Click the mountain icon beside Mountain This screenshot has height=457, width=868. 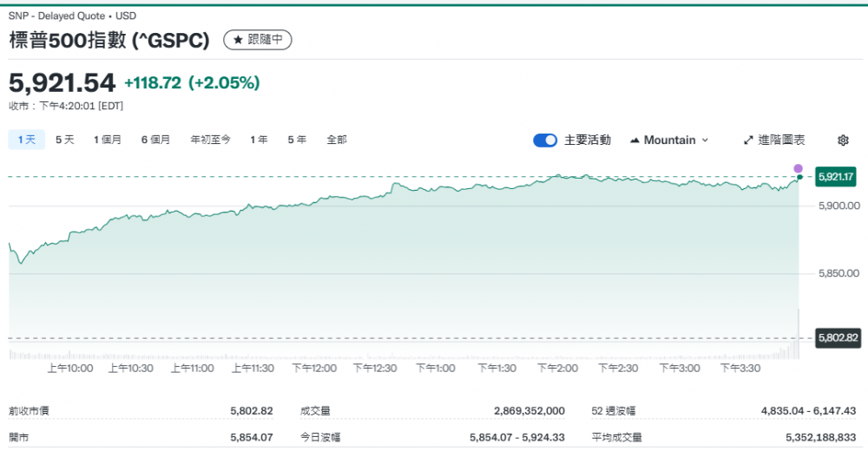tap(635, 140)
